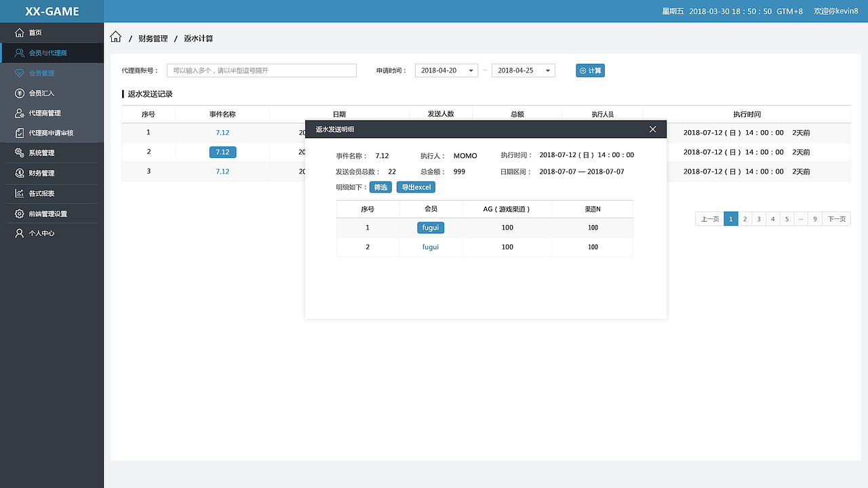Select pagination page 9
Screen dimensions: 868x488
pyautogui.click(x=814, y=219)
